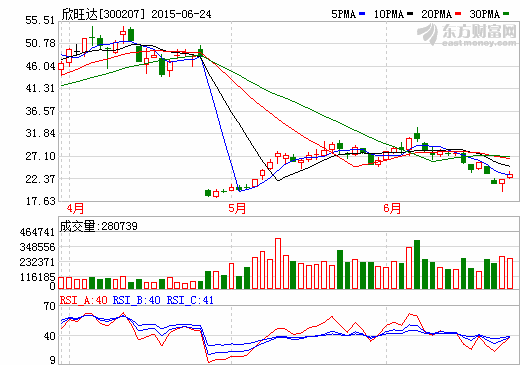The image size is (520, 365).
Task: Click the 6月 month marker on time axis
Action: click(392, 209)
